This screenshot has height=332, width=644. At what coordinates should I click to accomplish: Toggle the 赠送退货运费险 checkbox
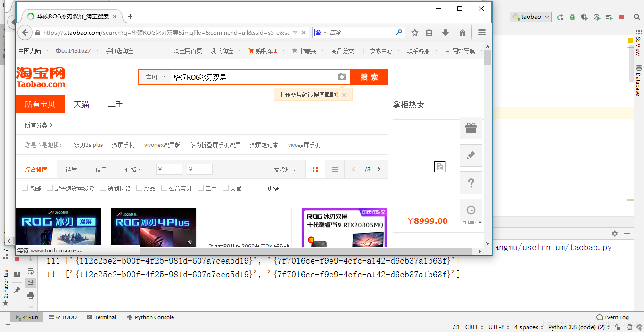[50, 188]
